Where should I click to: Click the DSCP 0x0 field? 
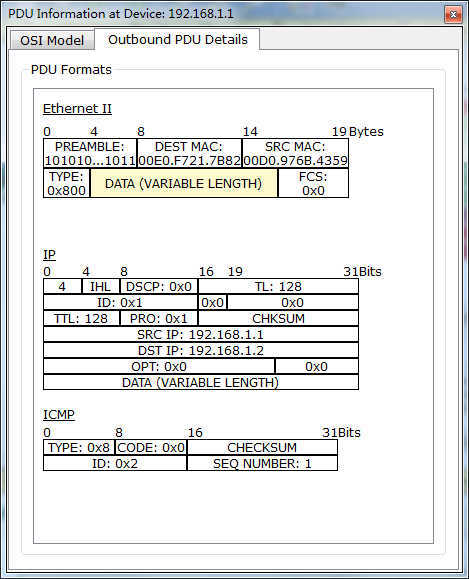(x=159, y=287)
